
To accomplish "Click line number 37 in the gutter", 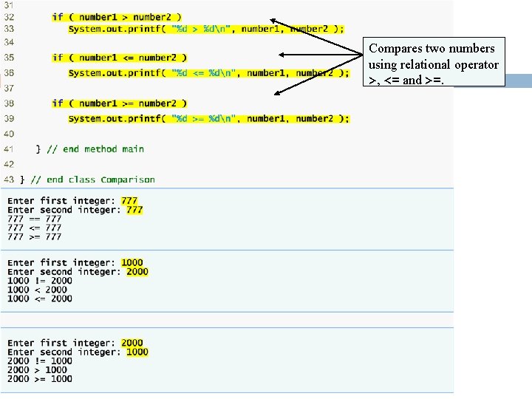I will tap(9, 88).
